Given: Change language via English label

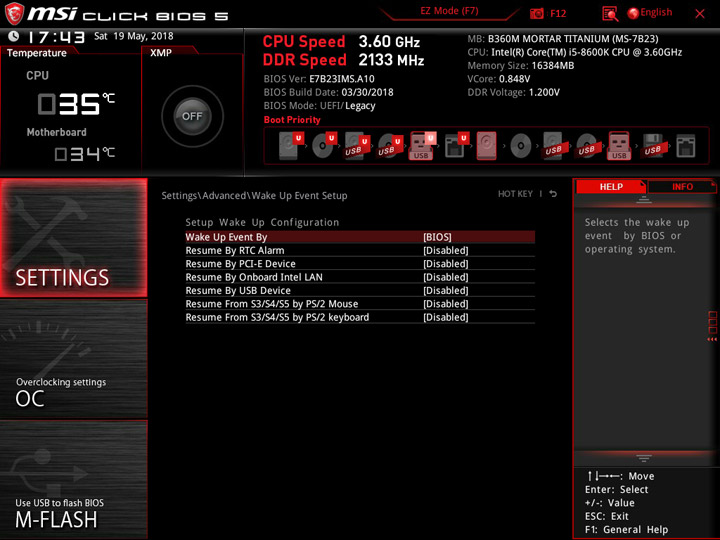Looking at the screenshot, I should (x=656, y=12).
